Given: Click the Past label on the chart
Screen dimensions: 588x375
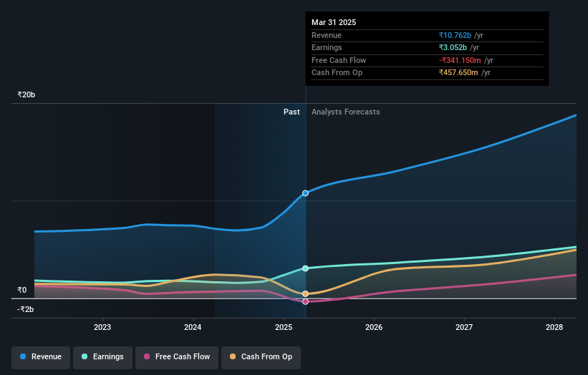Looking at the screenshot, I should tap(291, 112).
